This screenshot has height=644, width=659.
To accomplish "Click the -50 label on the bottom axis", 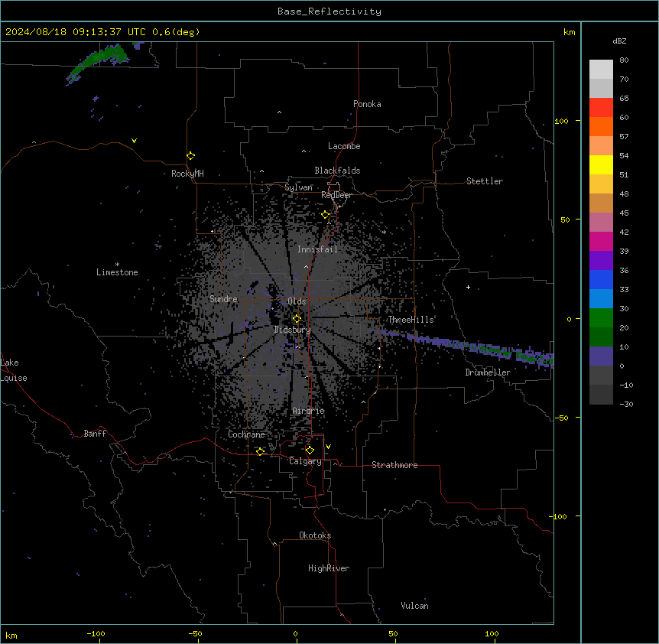I will [195, 633].
